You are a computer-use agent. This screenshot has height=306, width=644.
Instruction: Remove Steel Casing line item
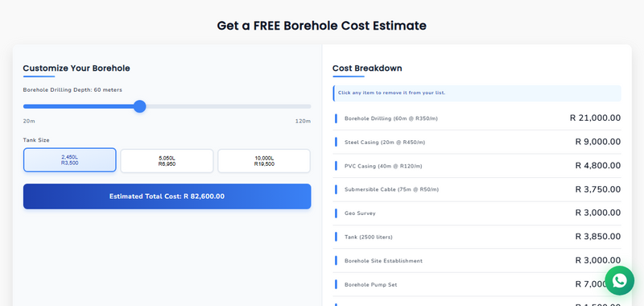click(477, 142)
